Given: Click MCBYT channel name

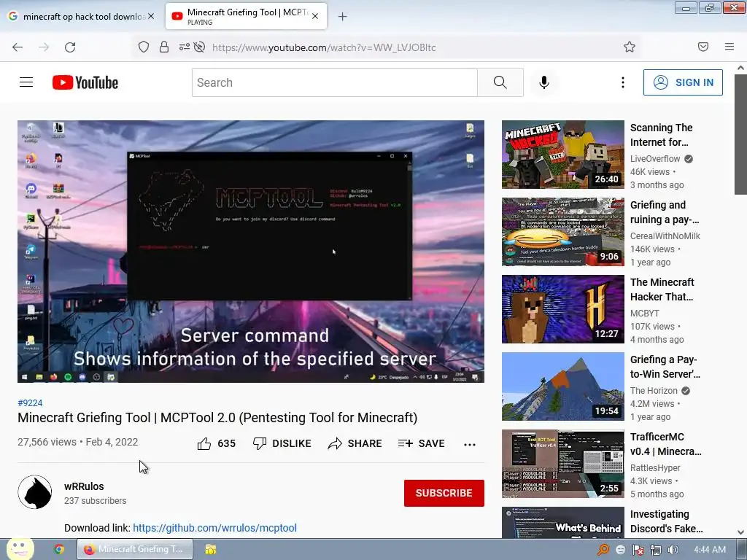Looking at the screenshot, I should pyautogui.click(x=645, y=314).
